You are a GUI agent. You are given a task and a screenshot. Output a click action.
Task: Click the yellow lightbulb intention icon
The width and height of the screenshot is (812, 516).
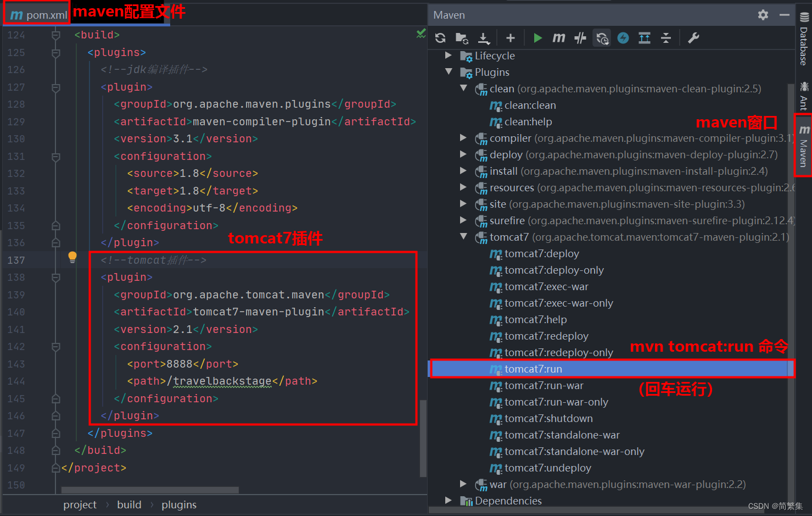[72, 257]
